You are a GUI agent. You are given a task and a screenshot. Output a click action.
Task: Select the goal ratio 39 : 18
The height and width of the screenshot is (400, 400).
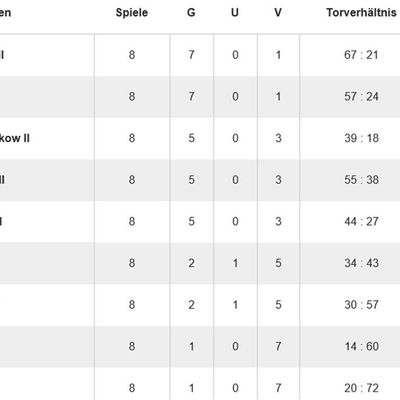[361, 138]
